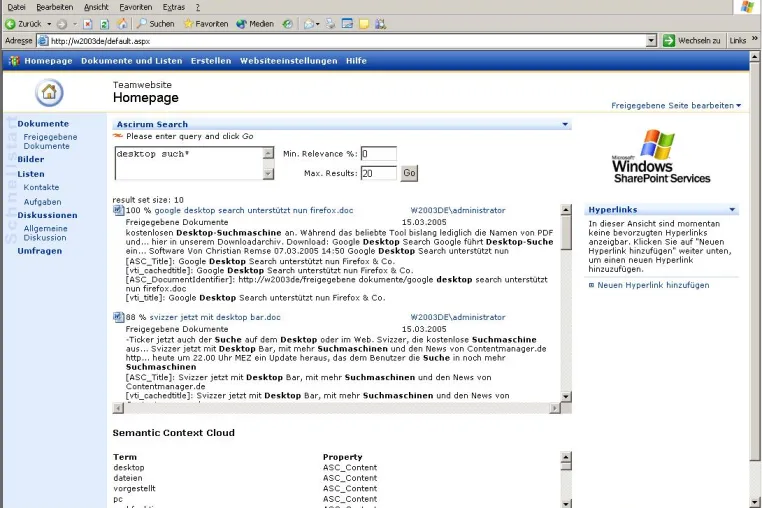Click the Go search button
This screenshot has height=508, width=762.
click(x=409, y=173)
